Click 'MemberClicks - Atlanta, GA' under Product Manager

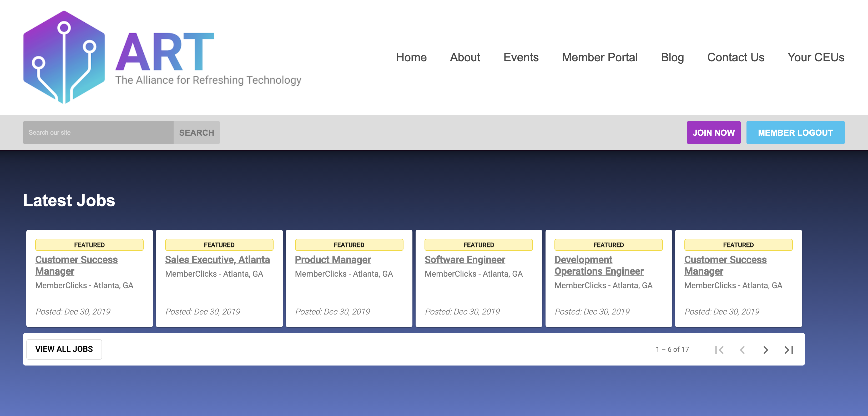tap(344, 274)
